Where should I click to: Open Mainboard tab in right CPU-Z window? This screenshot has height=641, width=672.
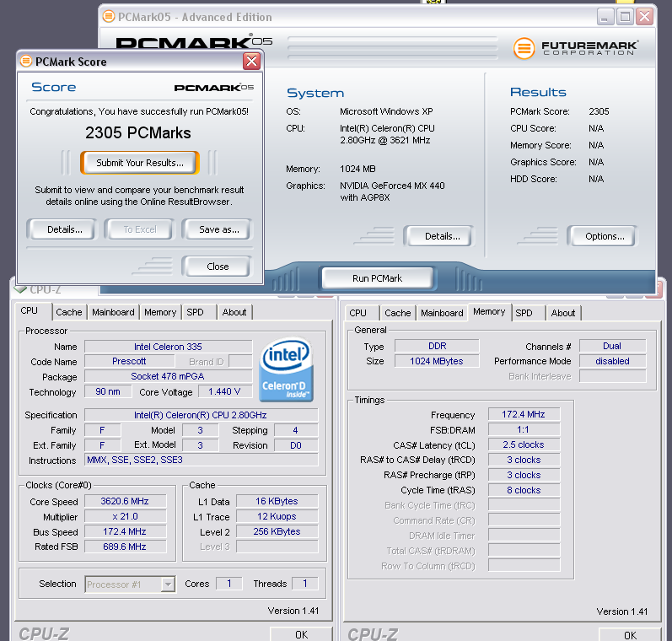click(x=442, y=313)
